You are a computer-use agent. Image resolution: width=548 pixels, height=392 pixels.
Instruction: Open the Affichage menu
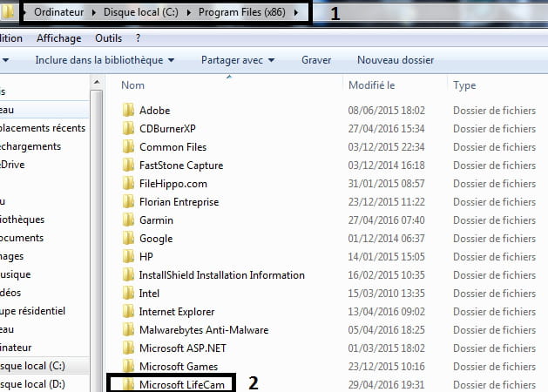click(x=58, y=38)
